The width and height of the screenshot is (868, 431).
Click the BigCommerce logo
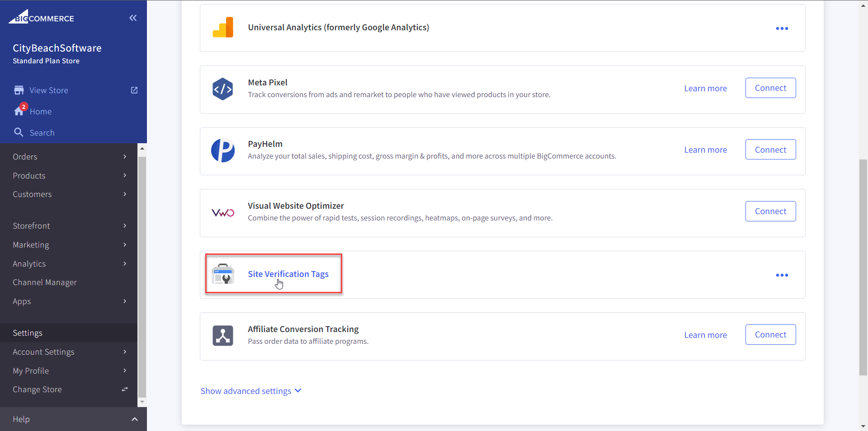(41, 17)
